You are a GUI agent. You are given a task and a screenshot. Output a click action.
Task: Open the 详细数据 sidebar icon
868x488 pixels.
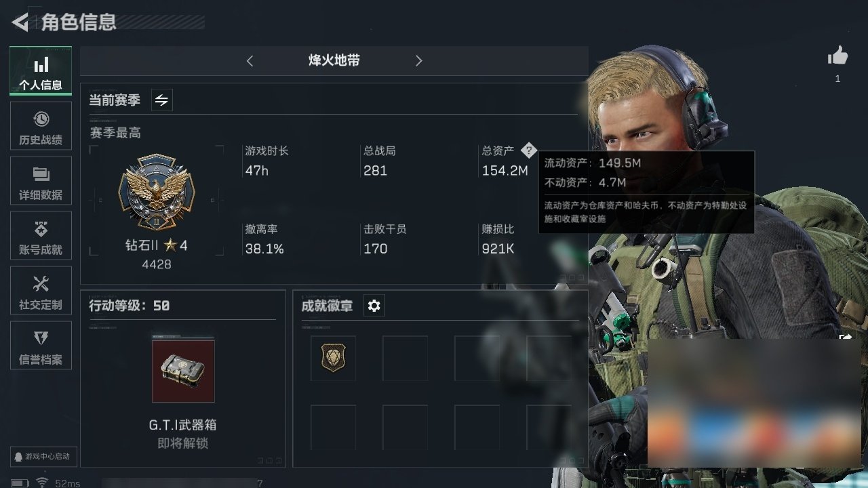point(41,182)
